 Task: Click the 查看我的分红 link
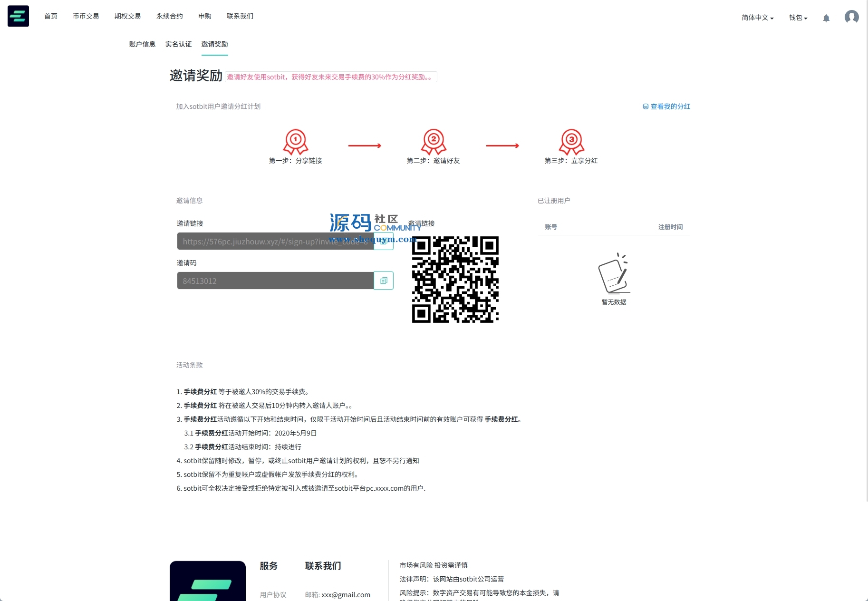(666, 107)
